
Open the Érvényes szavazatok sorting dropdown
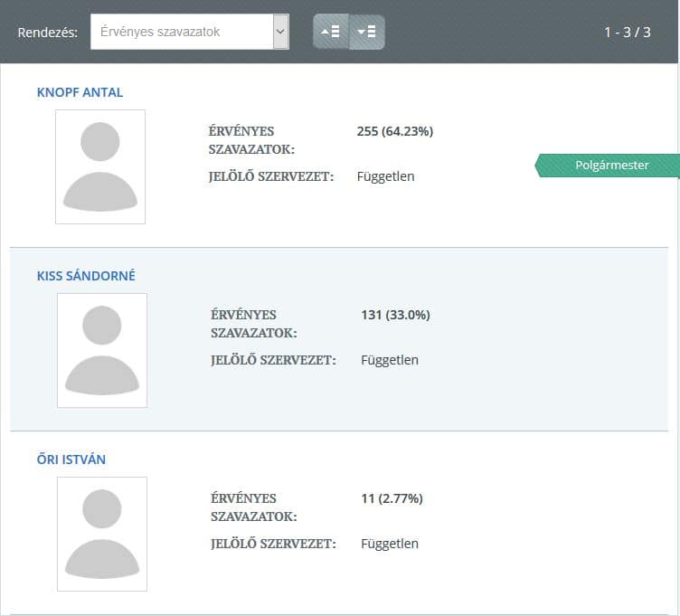(x=190, y=32)
